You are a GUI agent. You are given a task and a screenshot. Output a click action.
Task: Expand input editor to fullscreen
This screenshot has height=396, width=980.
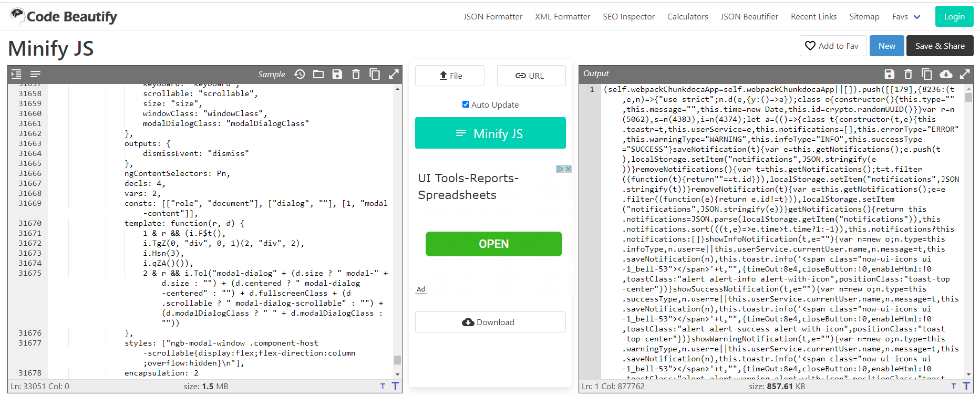394,74
